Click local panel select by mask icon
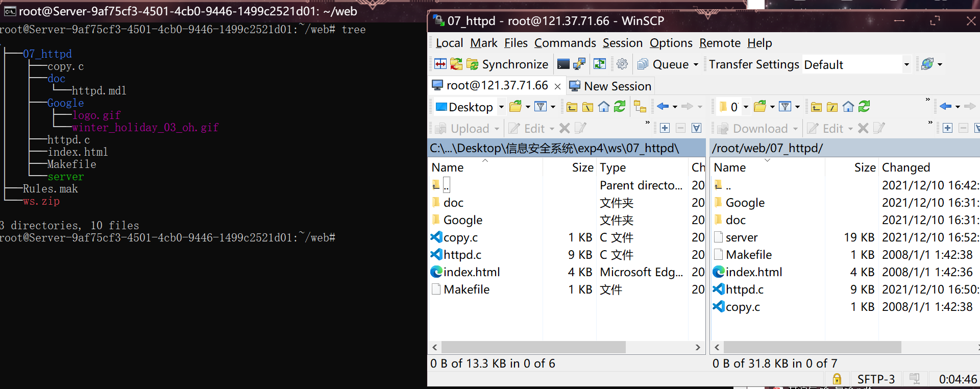This screenshot has height=389, width=980. click(x=696, y=128)
